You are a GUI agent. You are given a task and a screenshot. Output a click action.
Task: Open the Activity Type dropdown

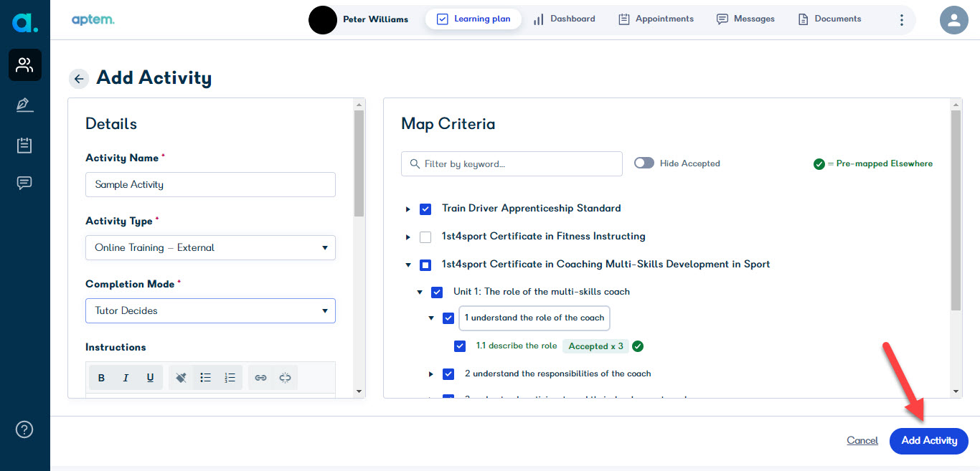tap(210, 248)
